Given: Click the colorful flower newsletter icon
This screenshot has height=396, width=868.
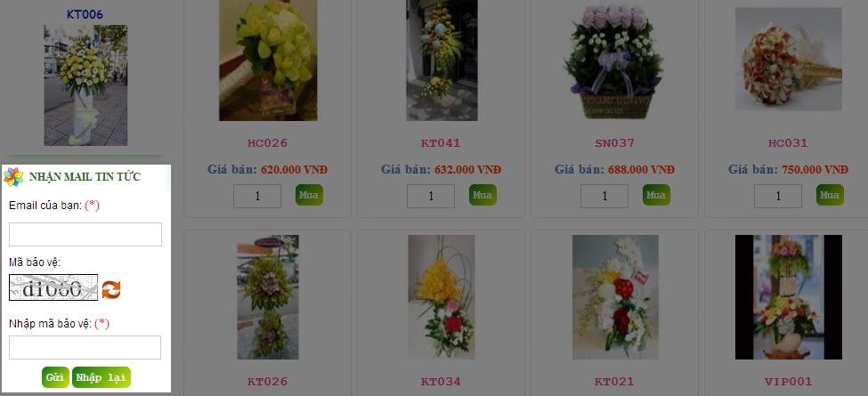Looking at the screenshot, I should tap(13, 177).
